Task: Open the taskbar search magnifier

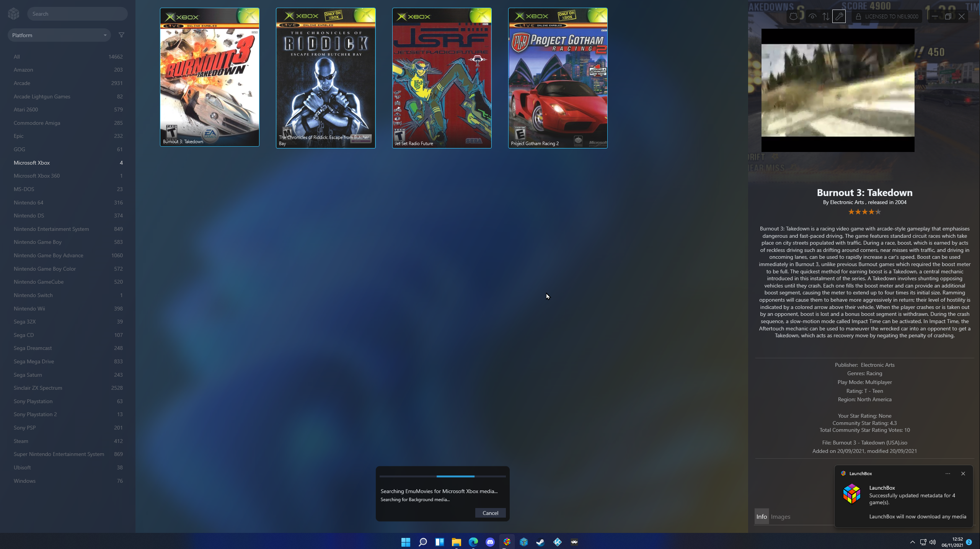Action: pyautogui.click(x=422, y=542)
